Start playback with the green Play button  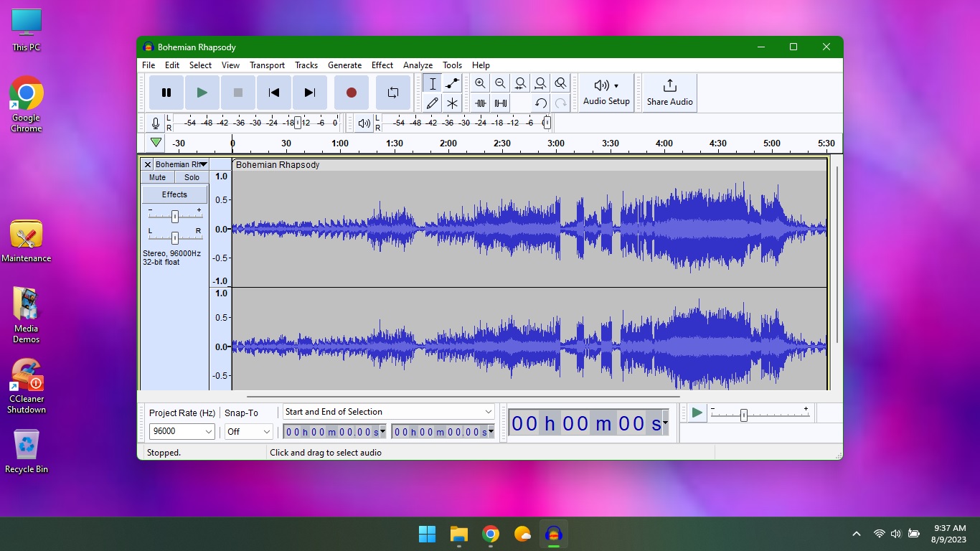point(202,93)
